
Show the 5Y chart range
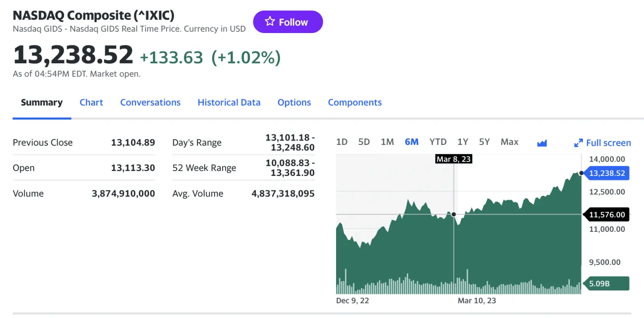(484, 142)
